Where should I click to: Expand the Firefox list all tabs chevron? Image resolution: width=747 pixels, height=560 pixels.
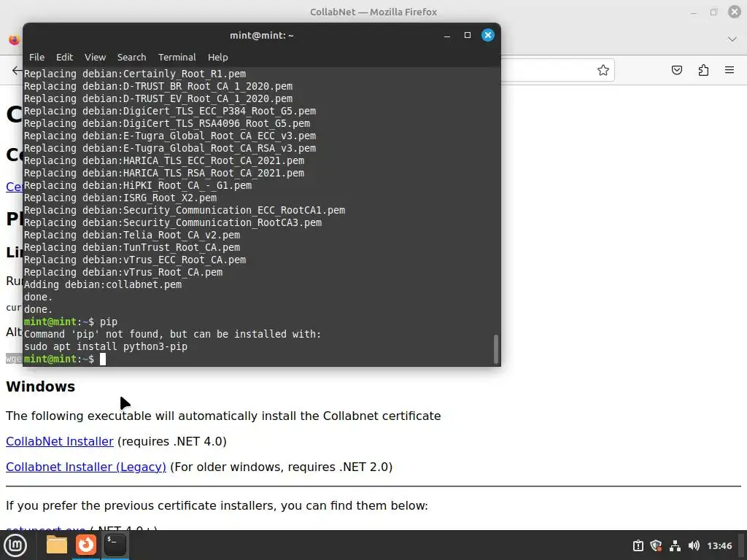732,39
